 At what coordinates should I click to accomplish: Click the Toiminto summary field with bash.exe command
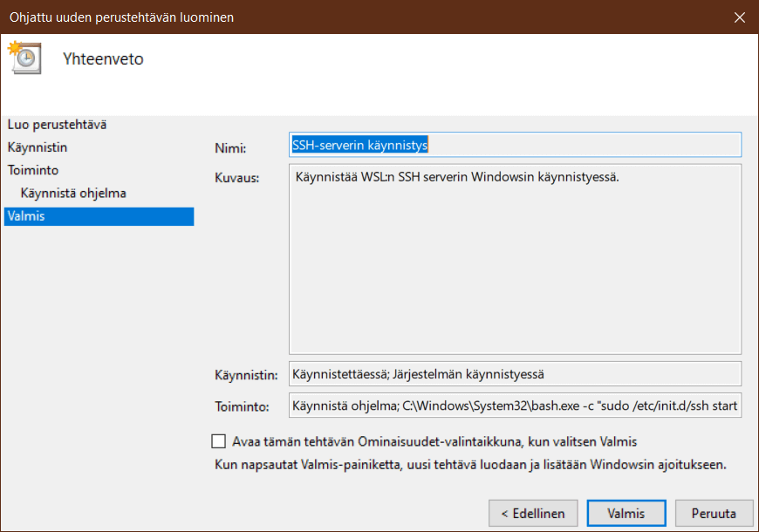pyautogui.click(x=515, y=406)
